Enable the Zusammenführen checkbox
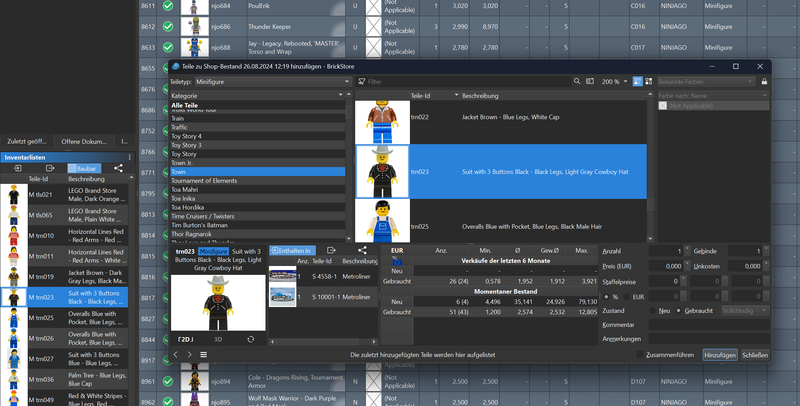The height and width of the screenshot is (406, 800). (x=640, y=355)
